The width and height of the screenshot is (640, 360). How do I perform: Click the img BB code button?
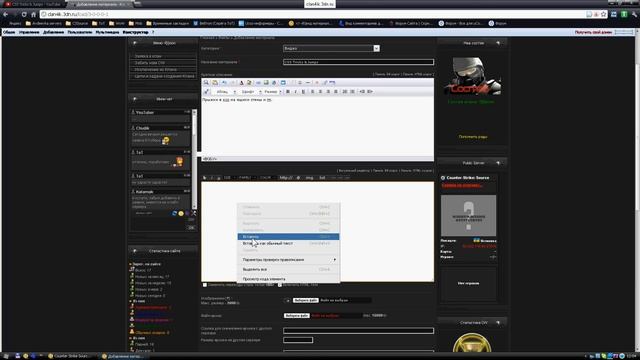click(309, 178)
